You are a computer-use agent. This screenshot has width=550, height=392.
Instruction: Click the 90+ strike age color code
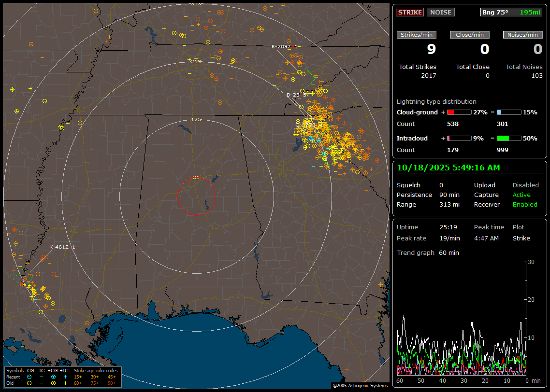pyautogui.click(x=112, y=383)
